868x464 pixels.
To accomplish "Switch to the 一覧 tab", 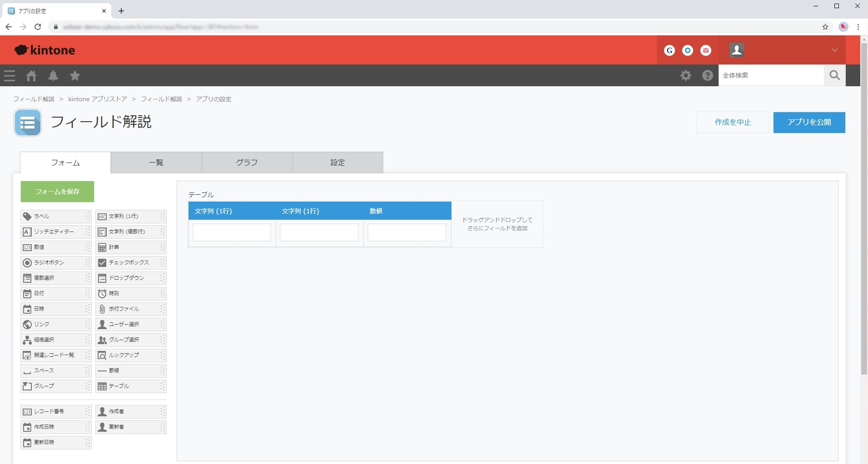I will [x=156, y=163].
